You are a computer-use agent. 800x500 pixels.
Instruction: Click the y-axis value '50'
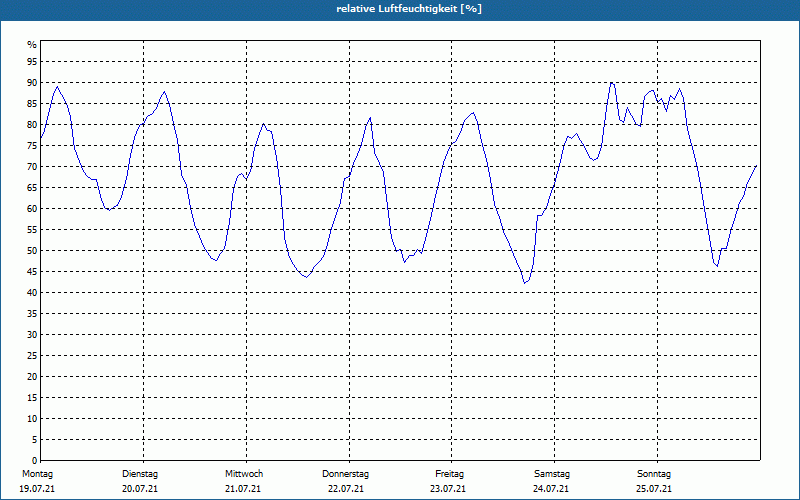click(x=32, y=251)
